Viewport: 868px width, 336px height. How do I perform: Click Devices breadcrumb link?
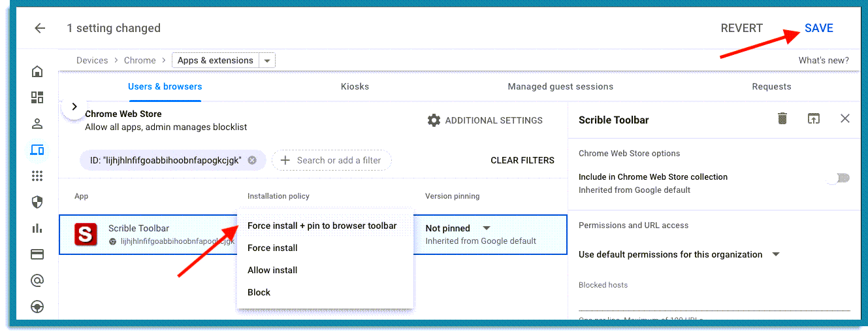click(x=92, y=60)
